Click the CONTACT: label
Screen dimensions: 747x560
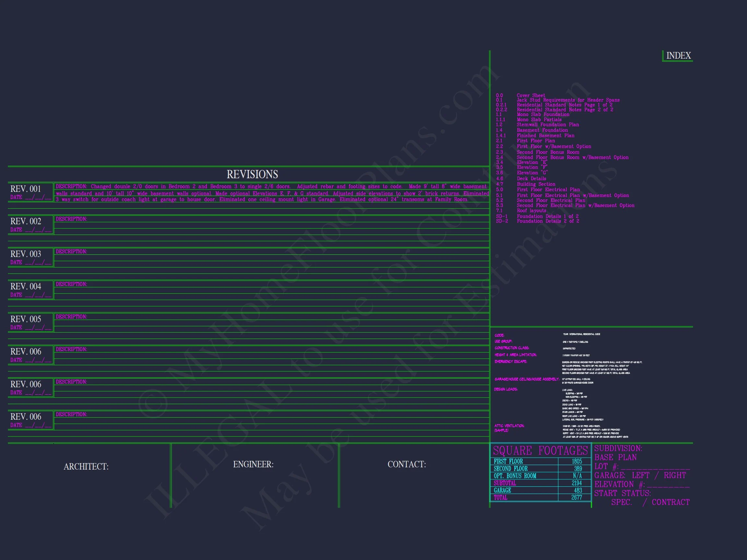tap(407, 464)
